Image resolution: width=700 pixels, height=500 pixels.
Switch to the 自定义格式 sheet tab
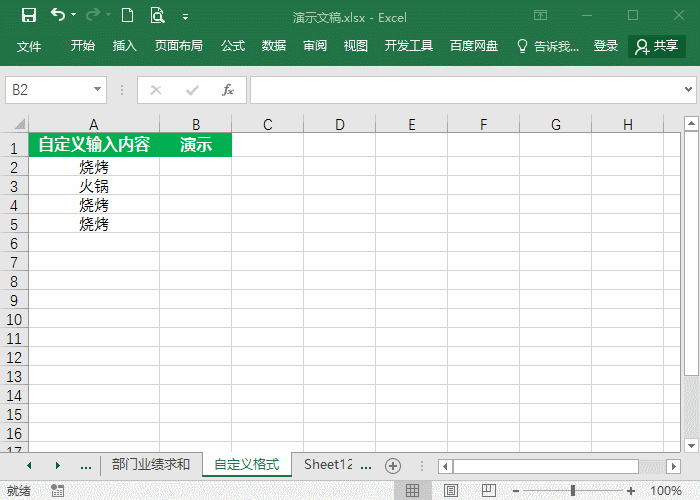(x=247, y=464)
